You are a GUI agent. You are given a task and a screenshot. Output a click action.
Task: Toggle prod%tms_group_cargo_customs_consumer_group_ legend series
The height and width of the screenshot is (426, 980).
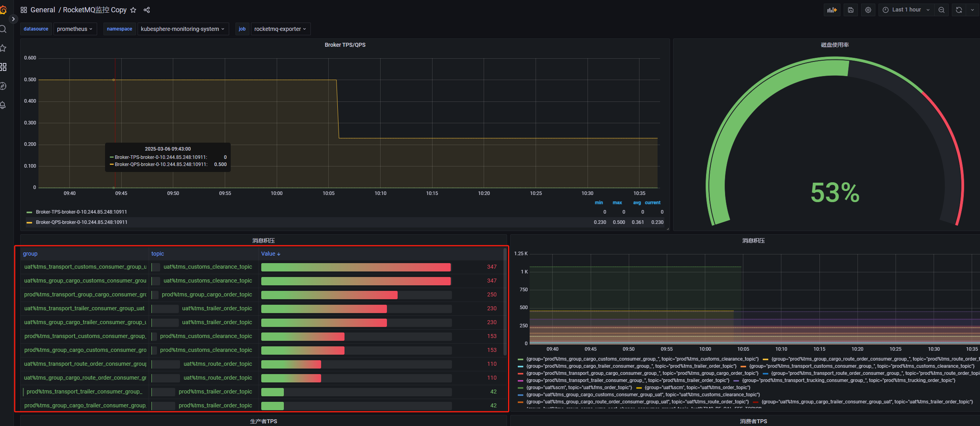(642, 359)
